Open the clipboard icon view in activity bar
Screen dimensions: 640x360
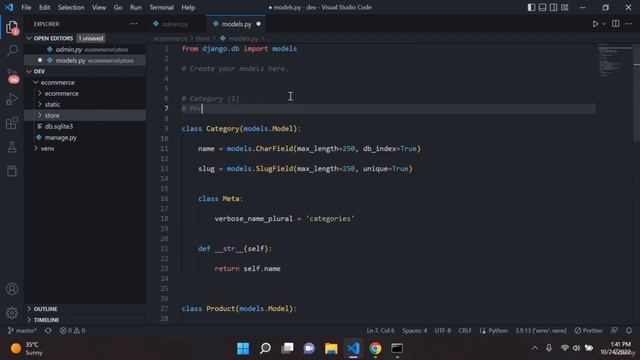[12, 171]
